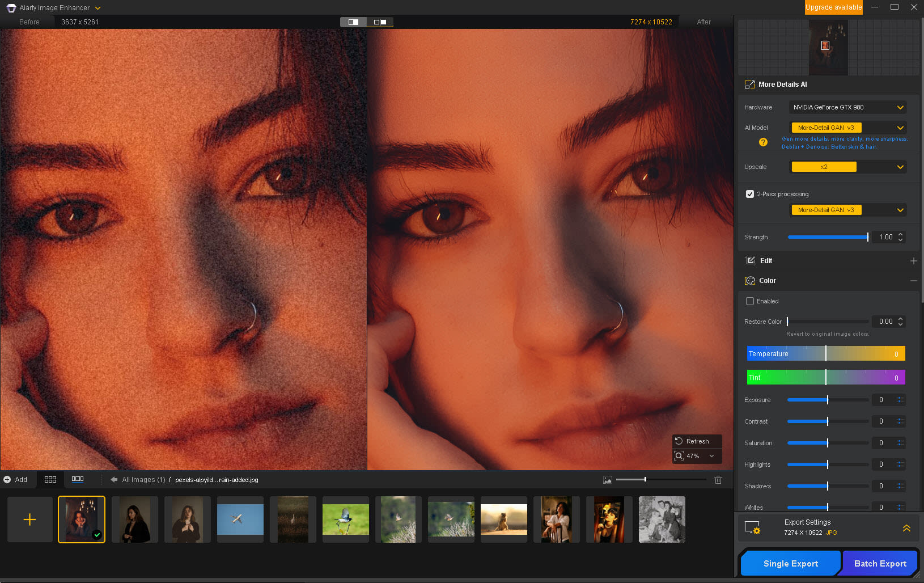
Task: Open the app menu arrow beside the title
Action: [98, 8]
